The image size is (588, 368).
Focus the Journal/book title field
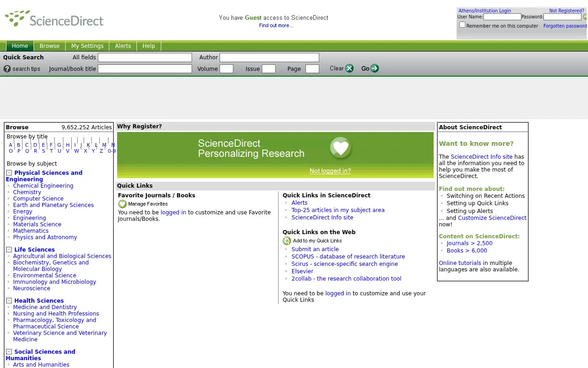pos(145,69)
